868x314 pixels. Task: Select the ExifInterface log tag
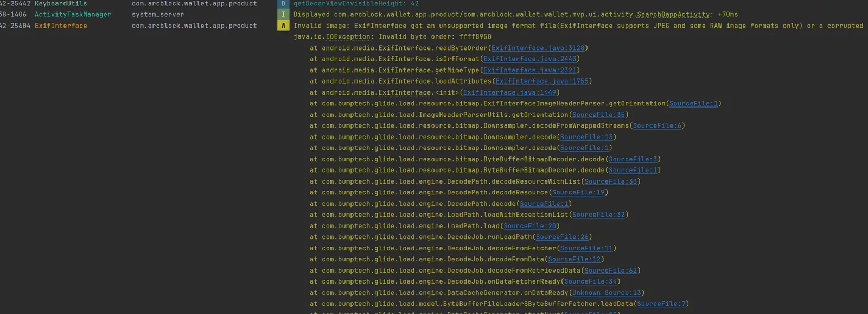coord(61,26)
